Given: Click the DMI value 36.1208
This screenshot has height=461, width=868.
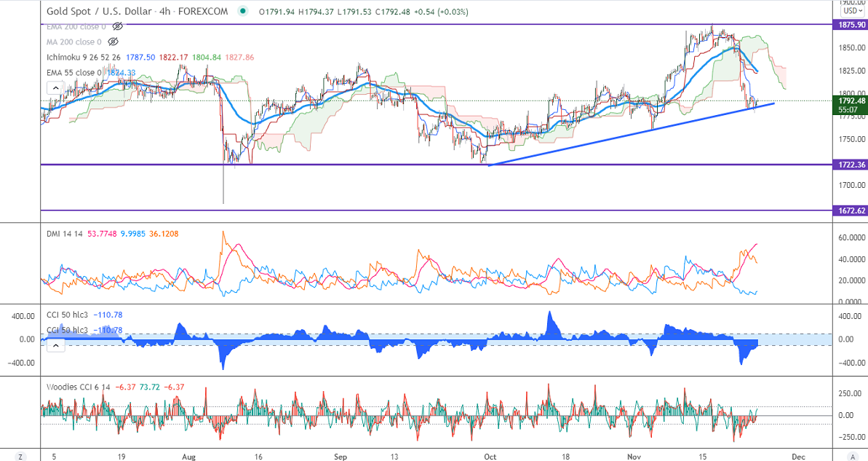Looking at the screenshot, I should (163, 234).
